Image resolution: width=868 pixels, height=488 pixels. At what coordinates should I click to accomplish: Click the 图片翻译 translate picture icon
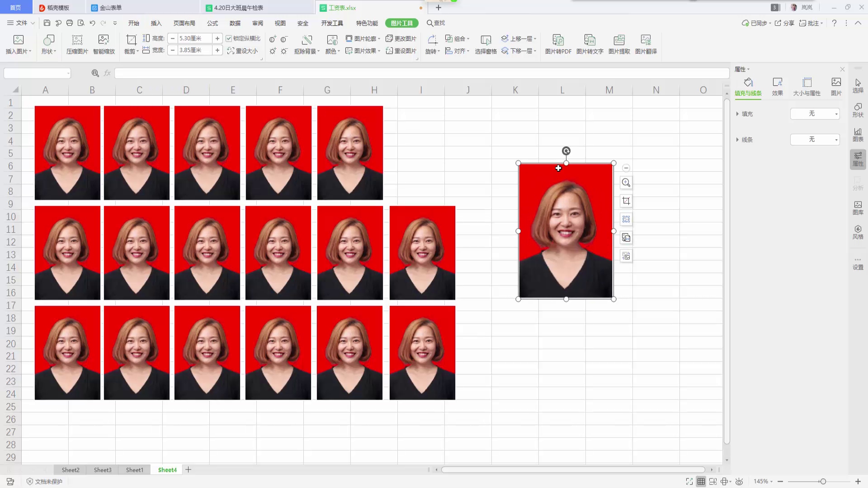[x=646, y=40]
